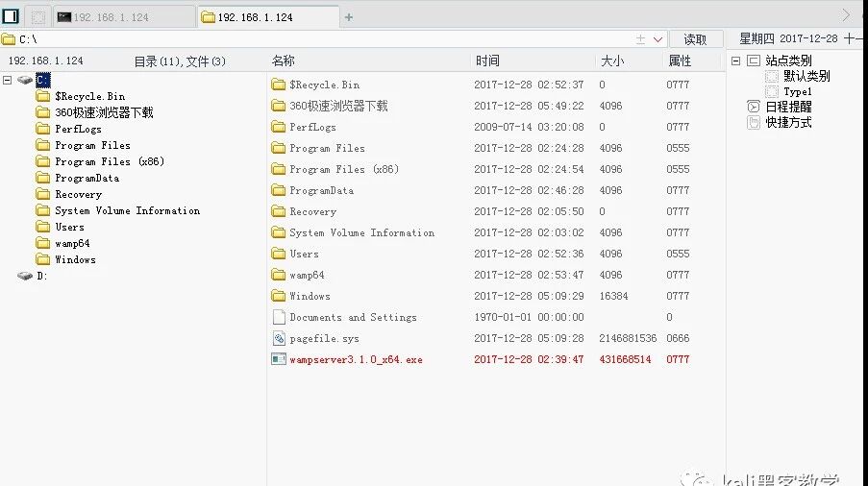Screen dimensions: 868x486
Task: Sort by 大小 column header
Action: coord(613,61)
